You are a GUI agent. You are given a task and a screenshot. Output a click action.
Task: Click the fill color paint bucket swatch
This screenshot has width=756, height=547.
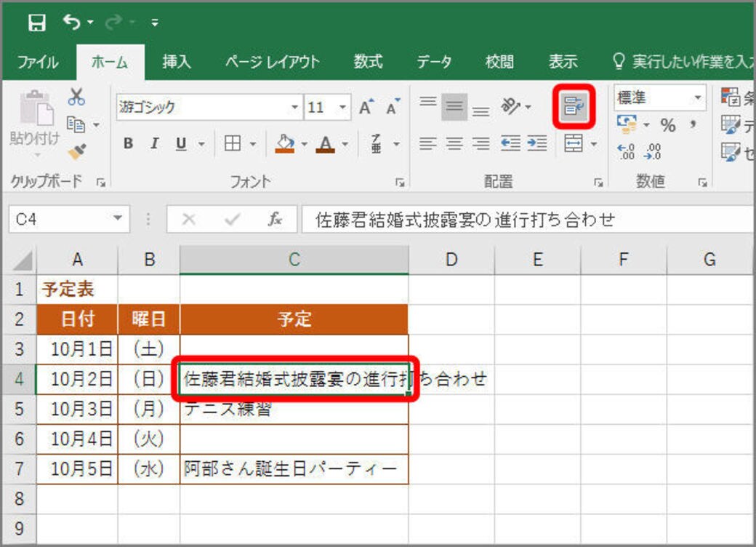pyautogui.click(x=284, y=144)
